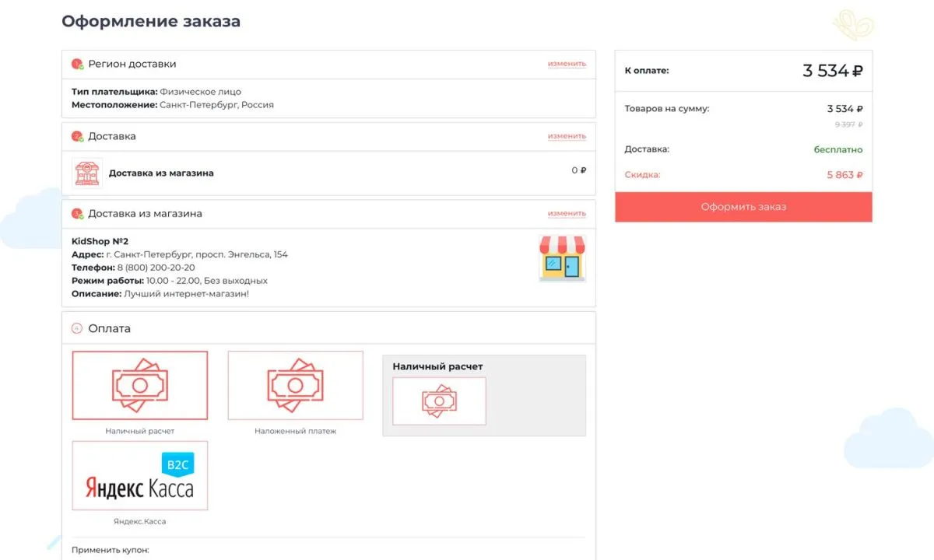Expand the Регион доставки section header
934x560 pixels.
point(132,65)
